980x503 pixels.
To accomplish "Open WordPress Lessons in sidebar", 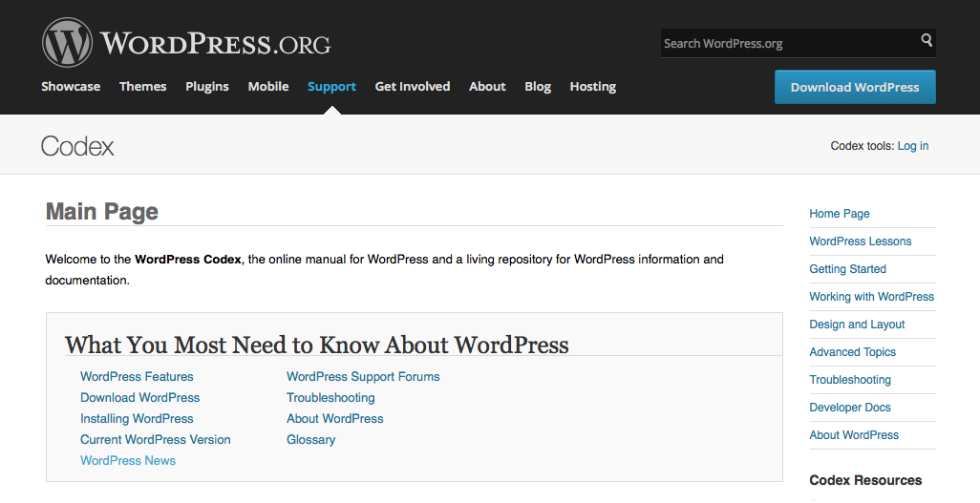I will tap(860, 241).
